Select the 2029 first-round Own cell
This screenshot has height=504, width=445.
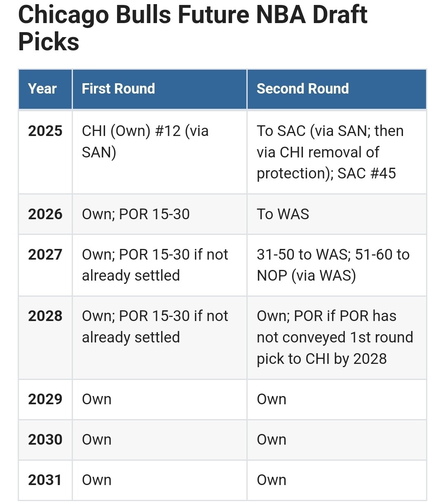[97, 399]
